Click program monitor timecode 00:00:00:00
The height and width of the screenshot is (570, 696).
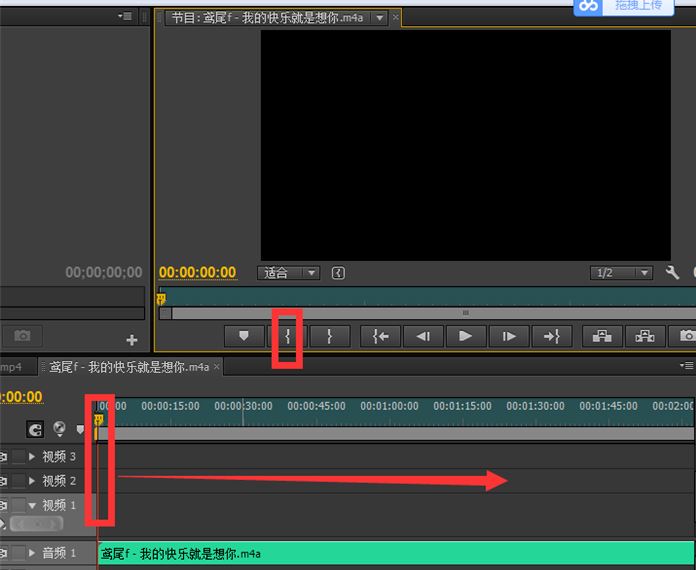coord(198,272)
